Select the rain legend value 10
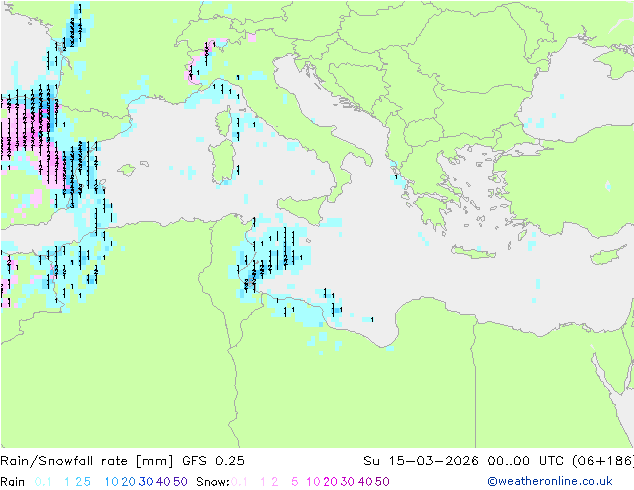This screenshot has width=634, height=490. [x=112, y=482]
